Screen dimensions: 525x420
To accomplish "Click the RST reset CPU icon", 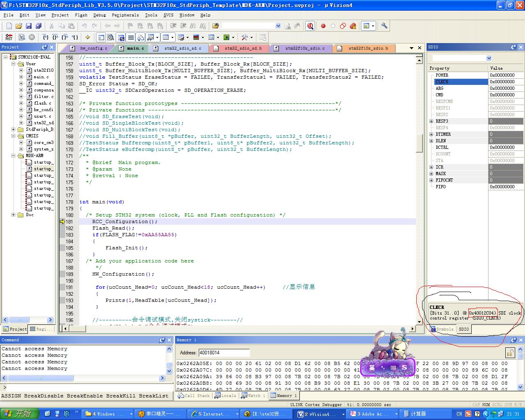I will point(9,37).
